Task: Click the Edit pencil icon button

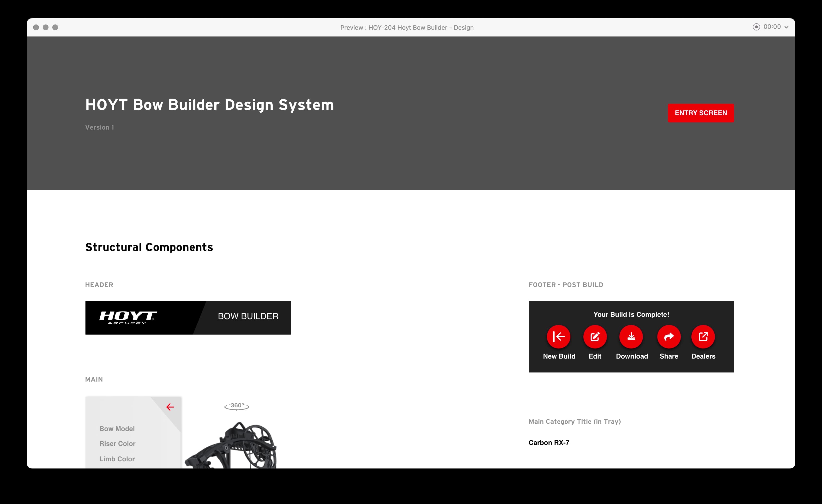Action: [595, 336]
